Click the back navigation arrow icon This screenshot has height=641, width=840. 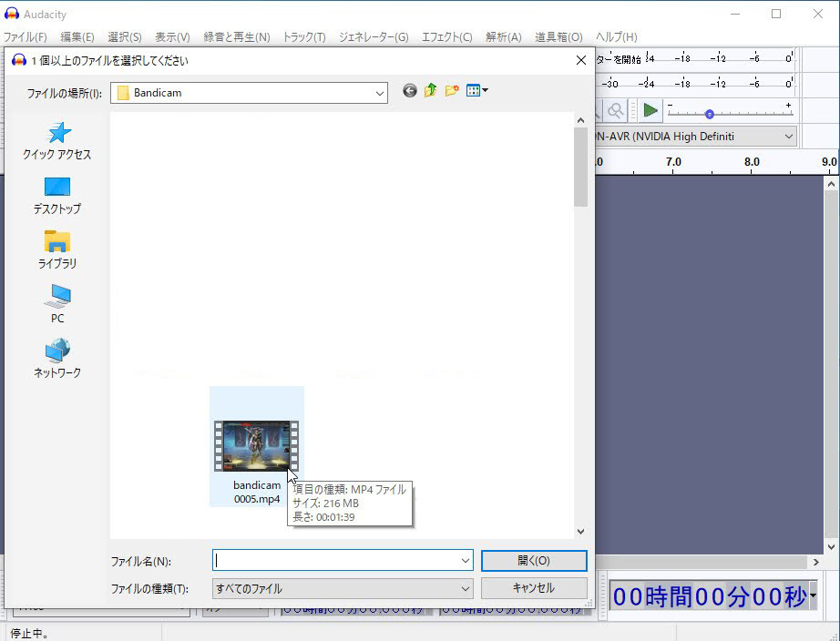410,91
